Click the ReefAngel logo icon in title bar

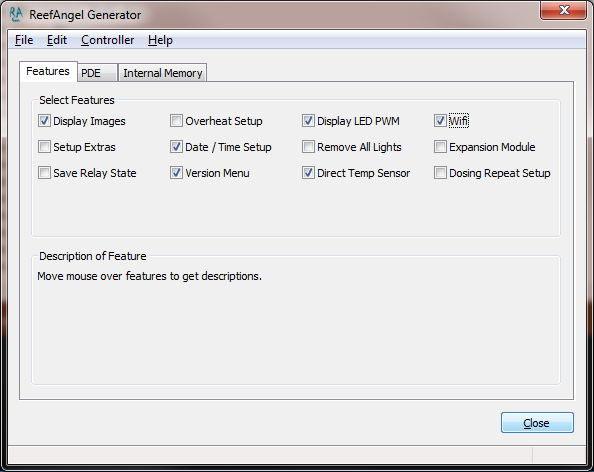[x=16, y=15]
